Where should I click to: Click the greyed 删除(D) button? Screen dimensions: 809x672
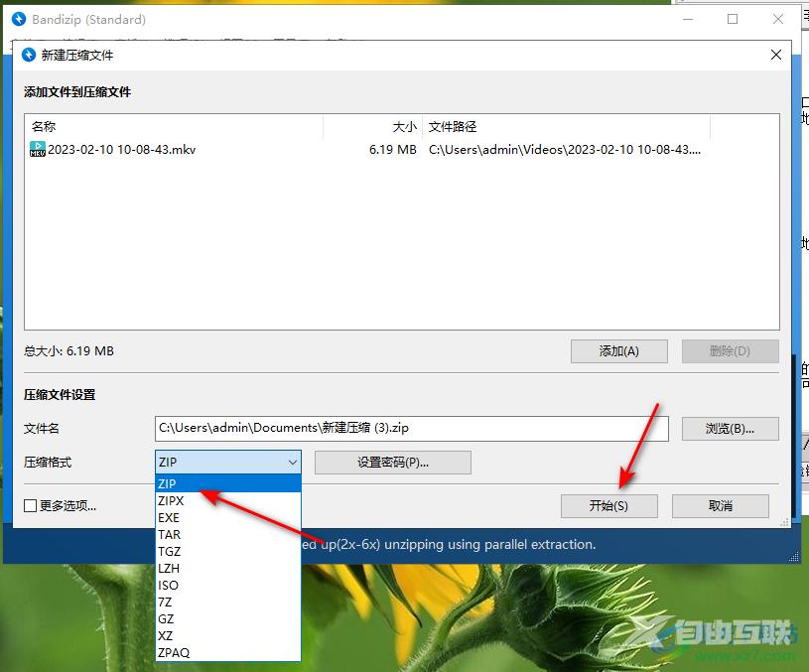click(x=730, y=351)
